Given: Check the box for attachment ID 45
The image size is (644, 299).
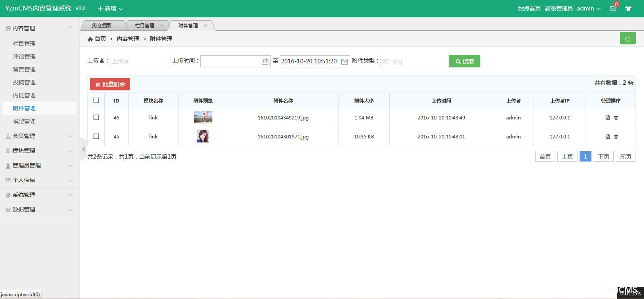Looking at the screenshot, I should pos(96,136).
